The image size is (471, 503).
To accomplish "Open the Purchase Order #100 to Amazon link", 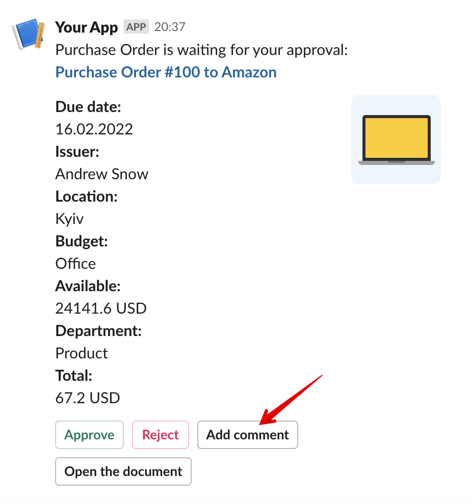I will (166, 72).
